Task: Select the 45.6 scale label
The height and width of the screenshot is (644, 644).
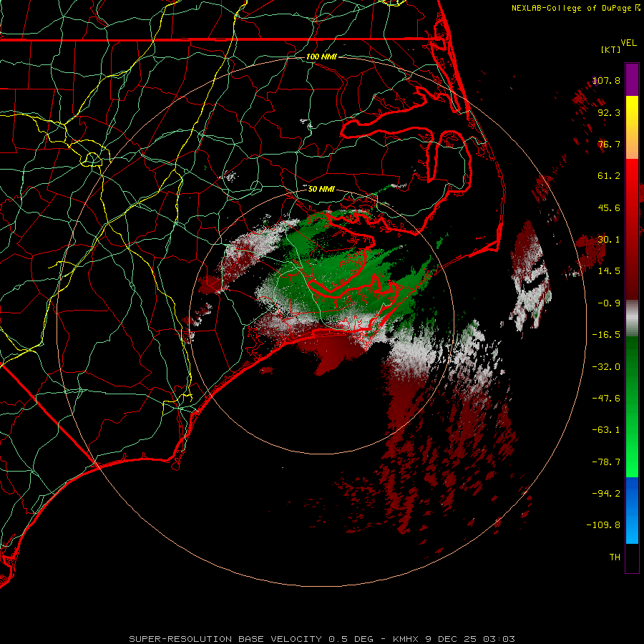Action: [609, 208]
